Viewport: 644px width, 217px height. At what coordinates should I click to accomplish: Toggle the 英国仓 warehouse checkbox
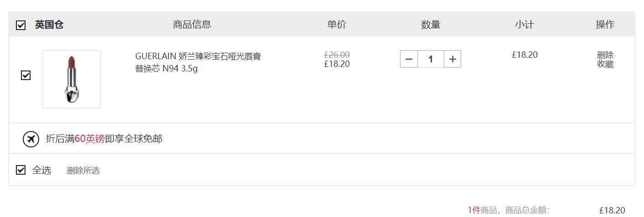click(20, 25)
